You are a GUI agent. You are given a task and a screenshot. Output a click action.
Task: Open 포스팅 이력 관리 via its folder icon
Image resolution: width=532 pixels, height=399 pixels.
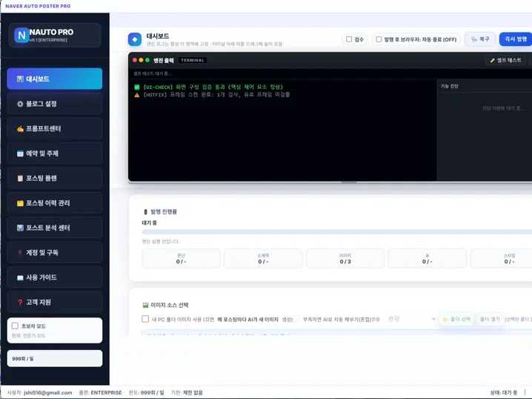pos(21,203)
